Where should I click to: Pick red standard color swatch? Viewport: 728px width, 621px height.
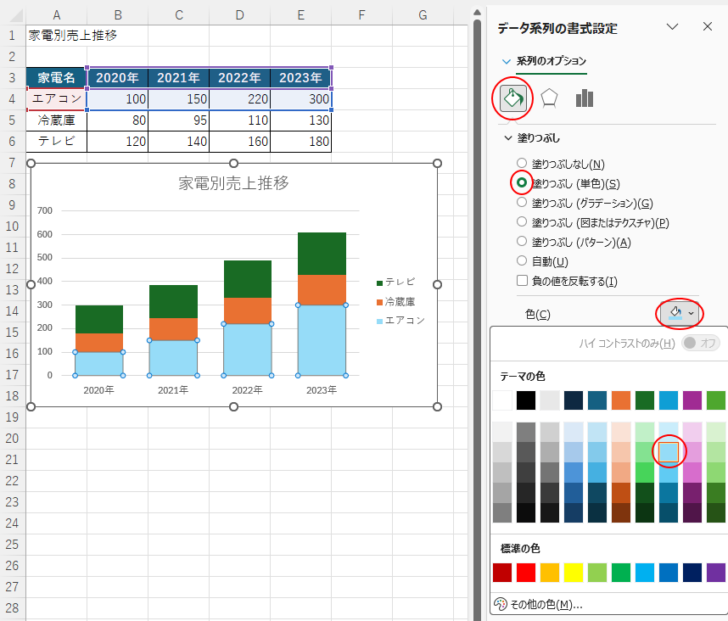pos(526,572)
